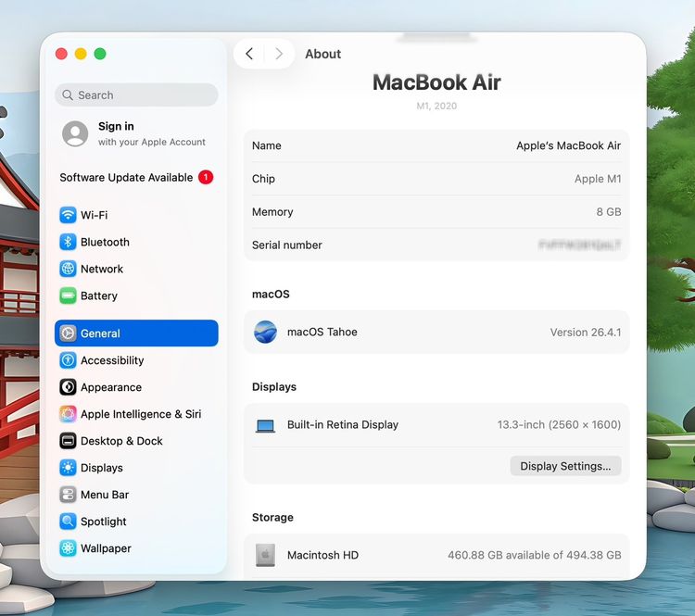Image resolution: width=695 pixels, height=616 pixels.
Task: Open Display Settings button
Action: [565, 466]
